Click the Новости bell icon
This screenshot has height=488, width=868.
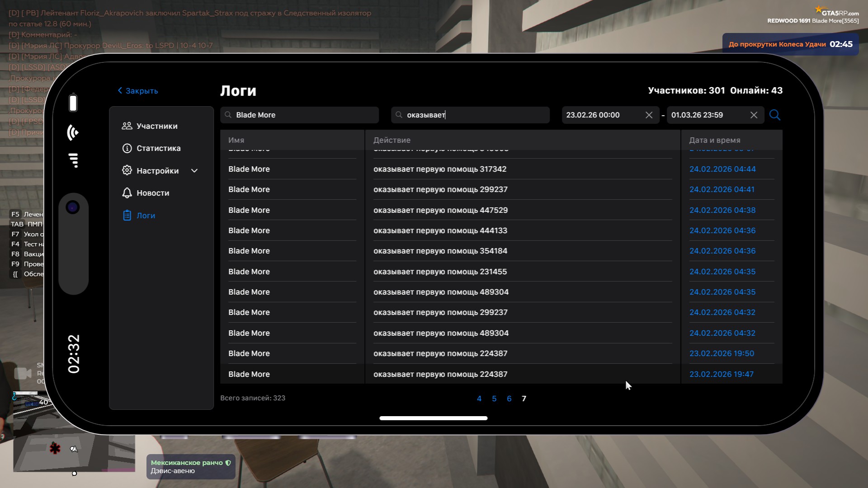pos(127,193)
